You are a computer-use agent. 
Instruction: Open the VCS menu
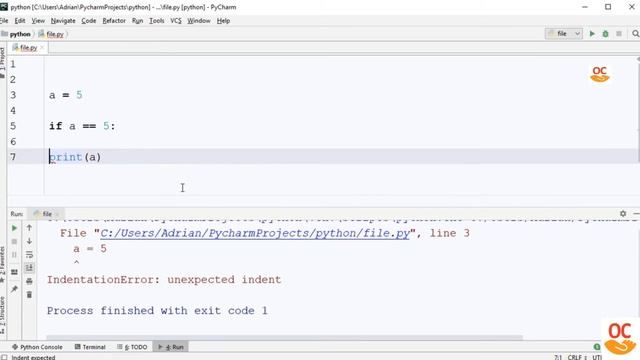point(176,20)
